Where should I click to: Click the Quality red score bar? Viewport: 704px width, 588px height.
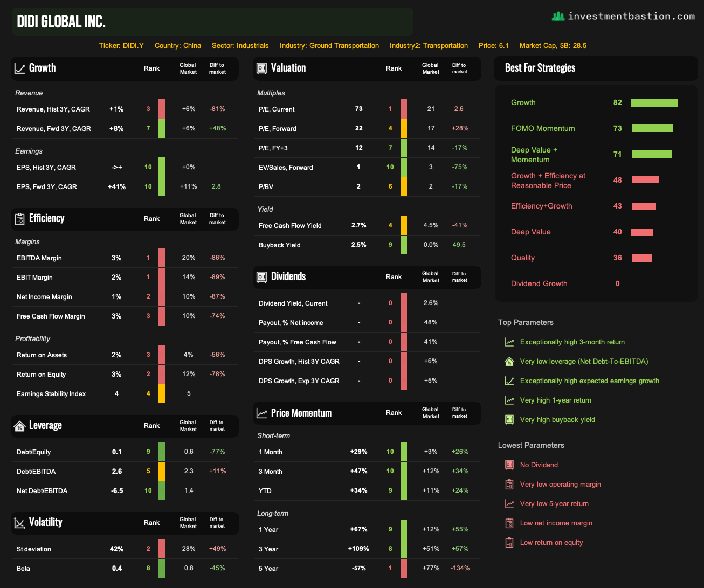click(x=641, y=258)
